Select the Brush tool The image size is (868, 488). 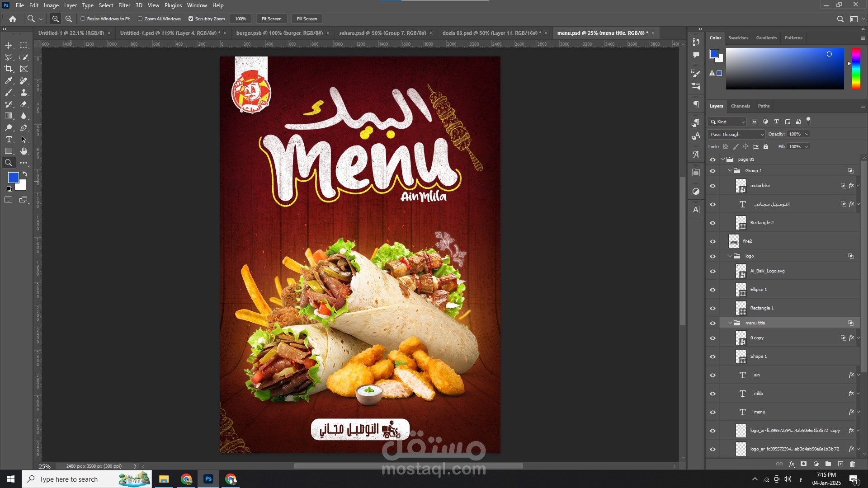point(9,92)
